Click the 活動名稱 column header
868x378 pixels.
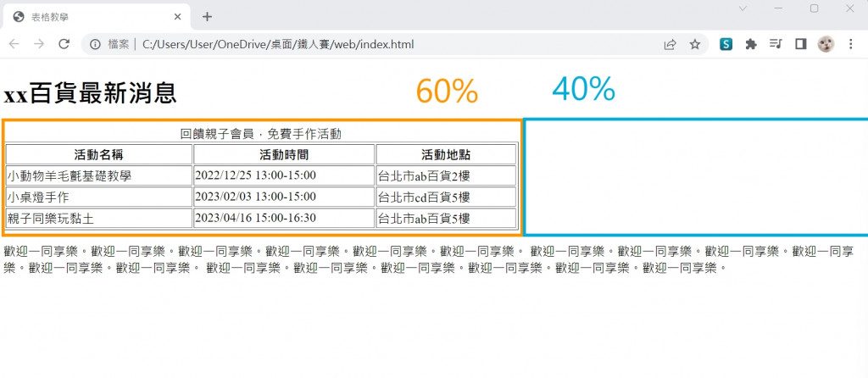coord(99,154)
